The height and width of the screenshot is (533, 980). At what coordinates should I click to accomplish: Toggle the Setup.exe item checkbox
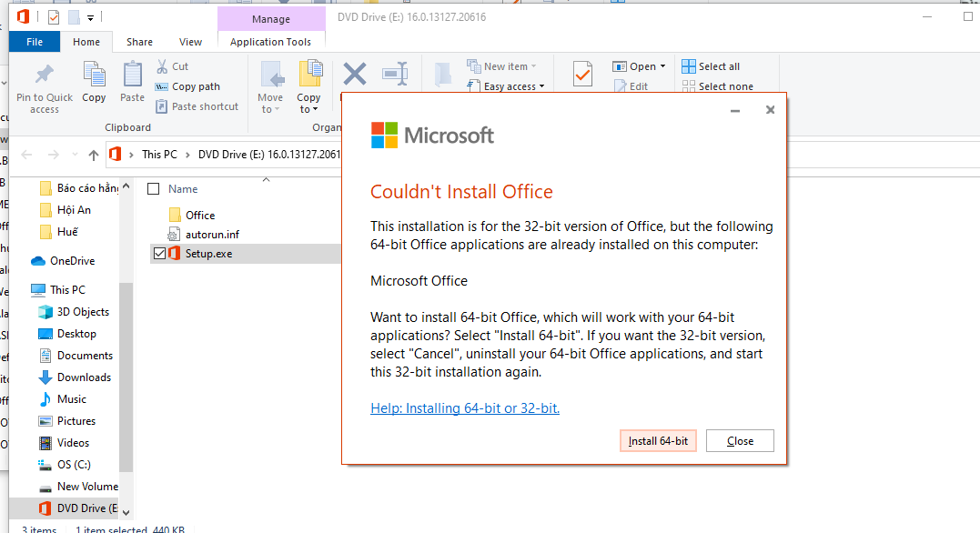[159, 254]
